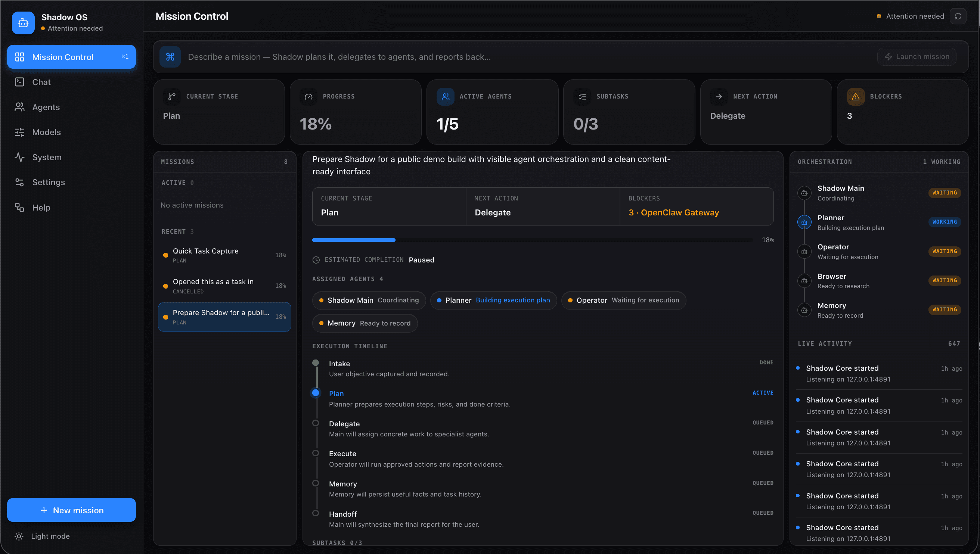Click the WORKING badge next to Planner
Screen dimensions: 980x554
[x=945, y=222]
